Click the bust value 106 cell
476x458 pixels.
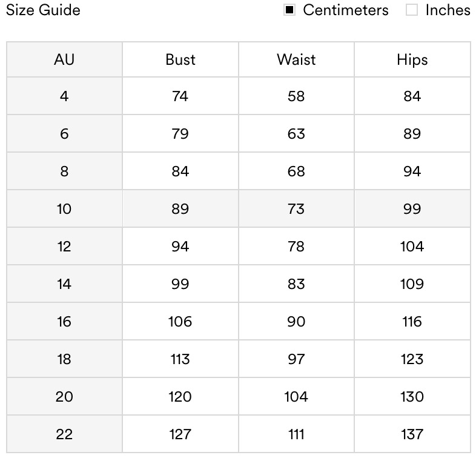tap(180, 322)
